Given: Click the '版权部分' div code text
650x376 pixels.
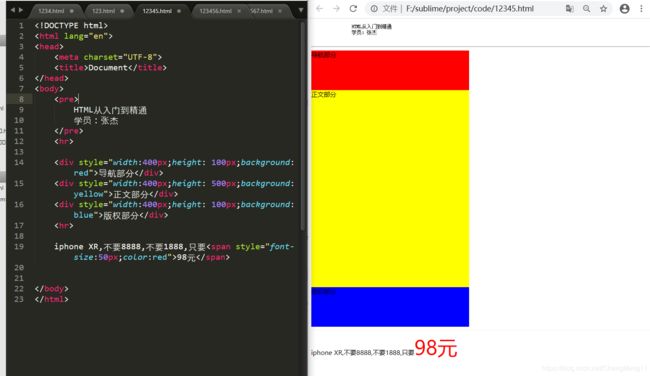Looking at the screenshot, I should pos(121,215).
